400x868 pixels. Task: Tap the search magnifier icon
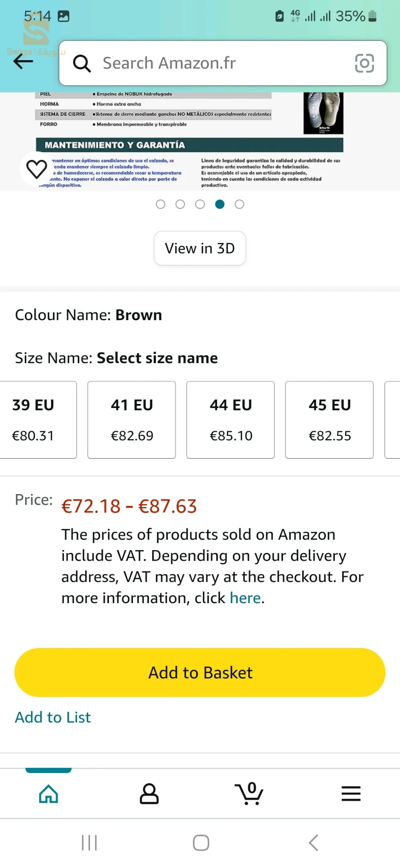82,63
